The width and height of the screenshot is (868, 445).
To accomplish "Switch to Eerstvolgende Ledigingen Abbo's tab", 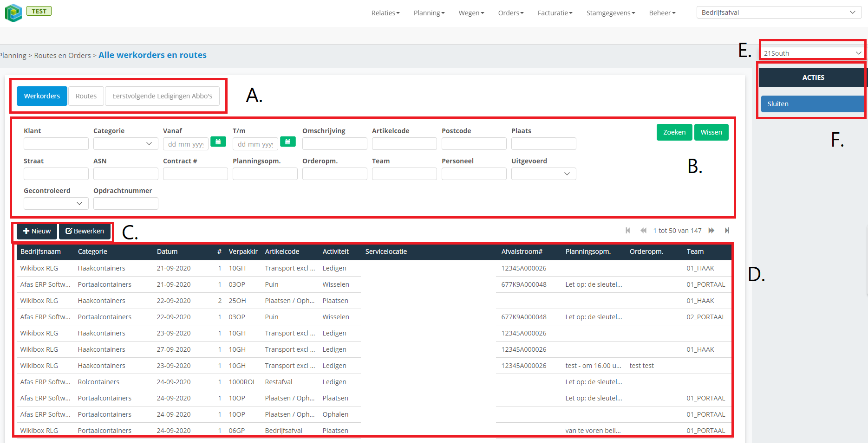I will pos(162,96).
